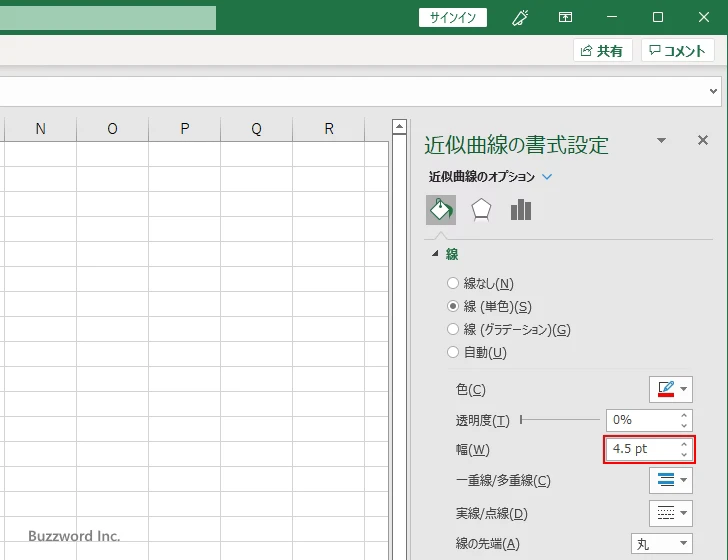The image size is (728, 560).
Task: Select column Q header
Action: 256,129
